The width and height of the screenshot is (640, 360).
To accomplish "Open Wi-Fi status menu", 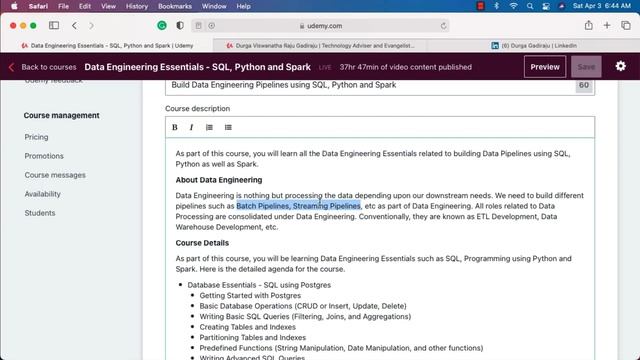I will point(513,6).
